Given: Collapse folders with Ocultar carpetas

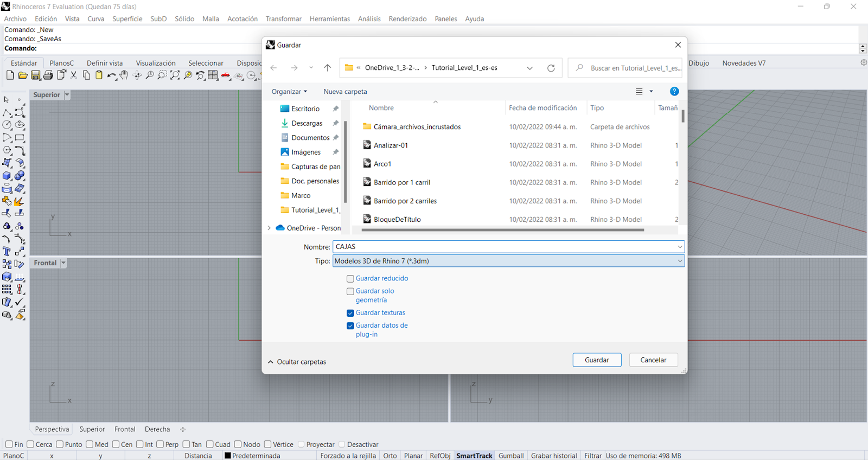Looking at the screenshot, I should (x=297, y=362).
